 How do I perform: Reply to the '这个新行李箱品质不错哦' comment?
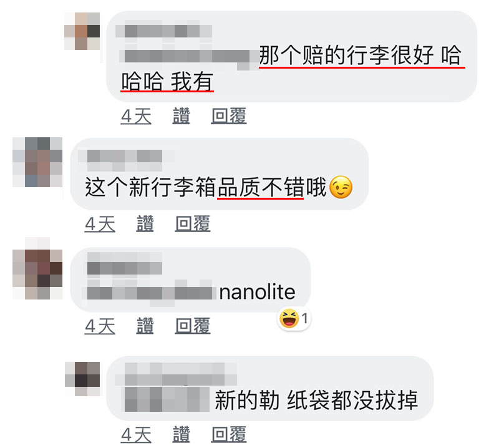(193, 223)
